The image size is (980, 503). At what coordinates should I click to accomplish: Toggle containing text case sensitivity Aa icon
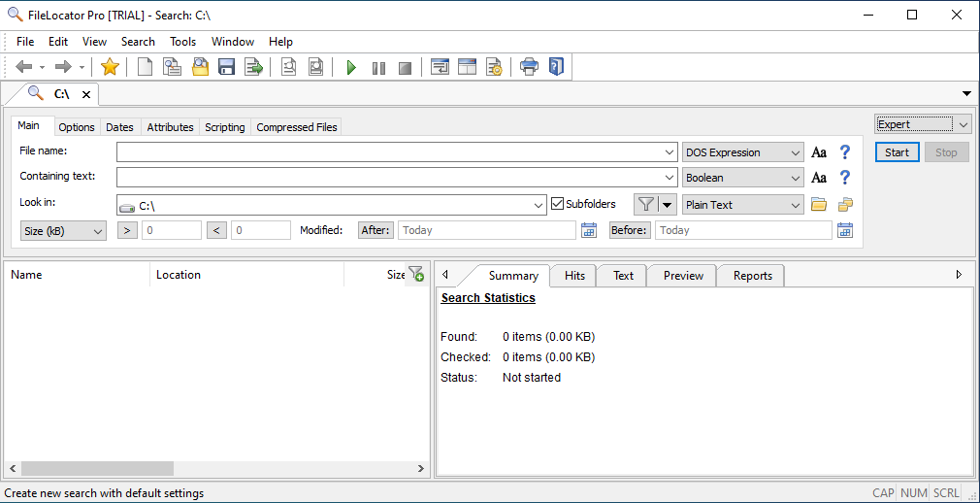[x=819, y=178]
